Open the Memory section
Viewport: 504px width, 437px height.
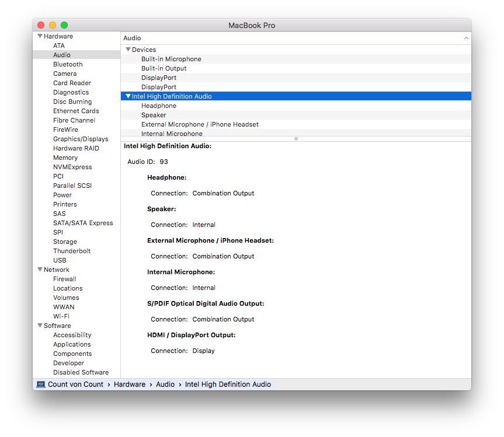(65, 158)
